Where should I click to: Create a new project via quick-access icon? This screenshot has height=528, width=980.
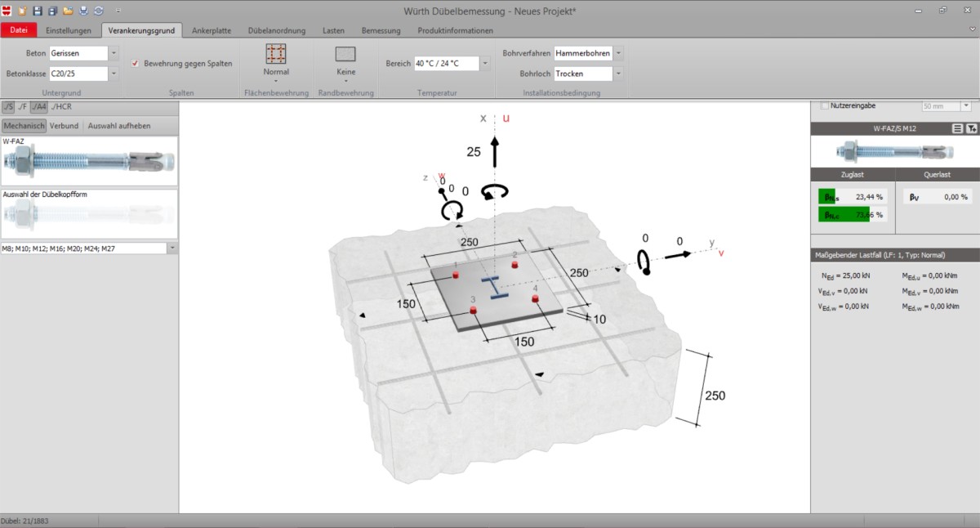click(x=22, y=11)
